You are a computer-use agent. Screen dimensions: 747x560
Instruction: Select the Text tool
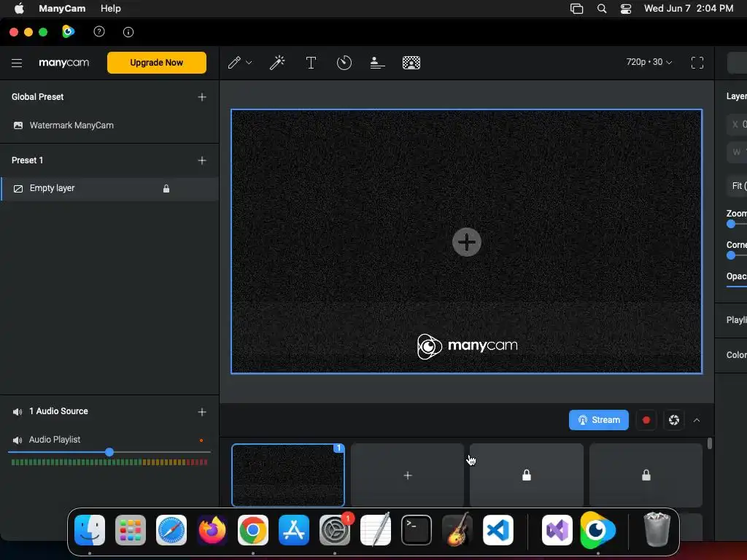point(311,63)
